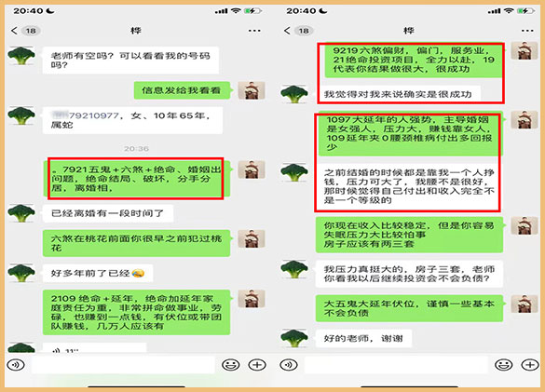Image resolution: width=545 pixels, height=392 pixels.
Task: Open the three-dot menu in left chat
Action: click(254, 31)
